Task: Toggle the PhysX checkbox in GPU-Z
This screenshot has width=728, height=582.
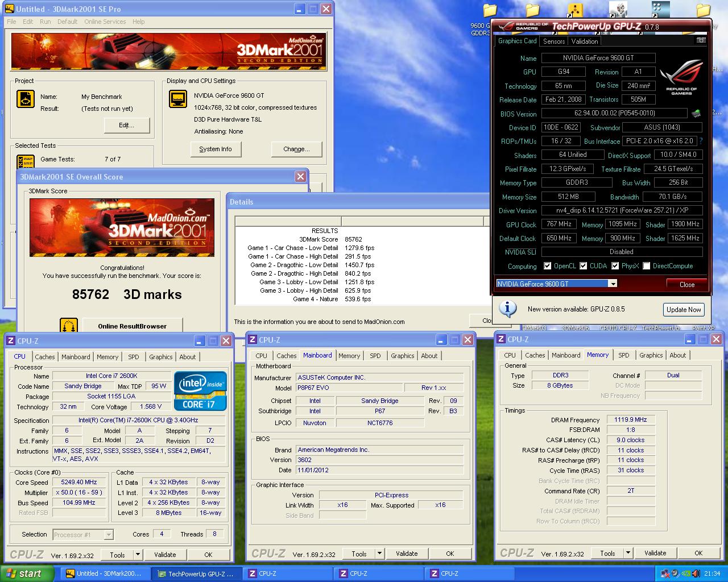Action: click(x=615, y=266)
